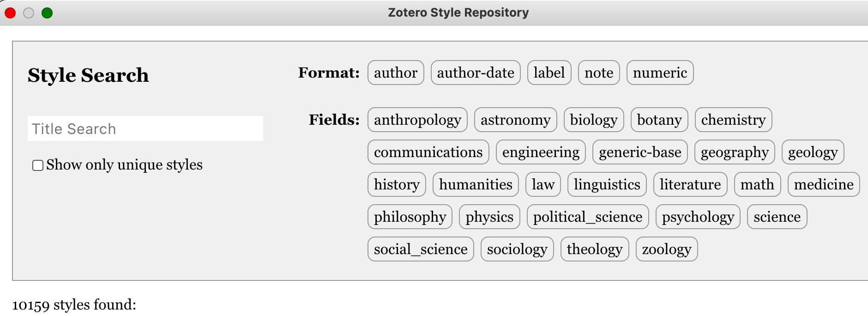Filter styles by note format
This screenshot has width=868, height=316.
click(598, 73)
